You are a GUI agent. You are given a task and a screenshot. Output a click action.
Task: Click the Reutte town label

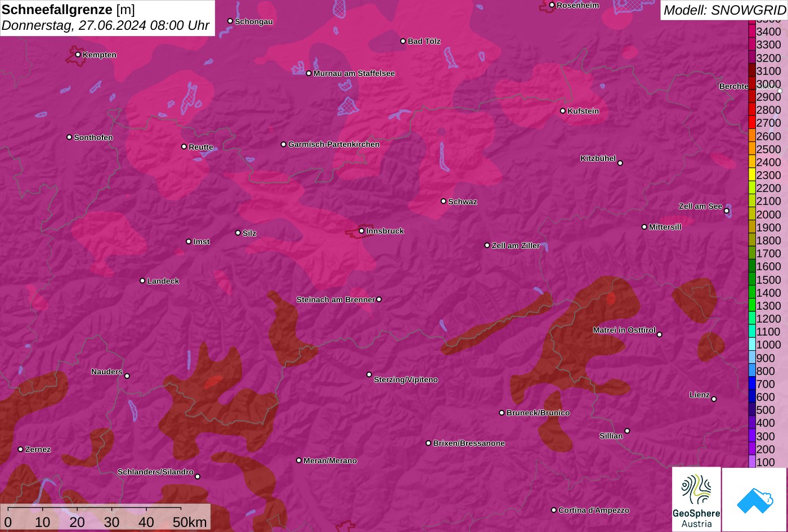[201, 147]
